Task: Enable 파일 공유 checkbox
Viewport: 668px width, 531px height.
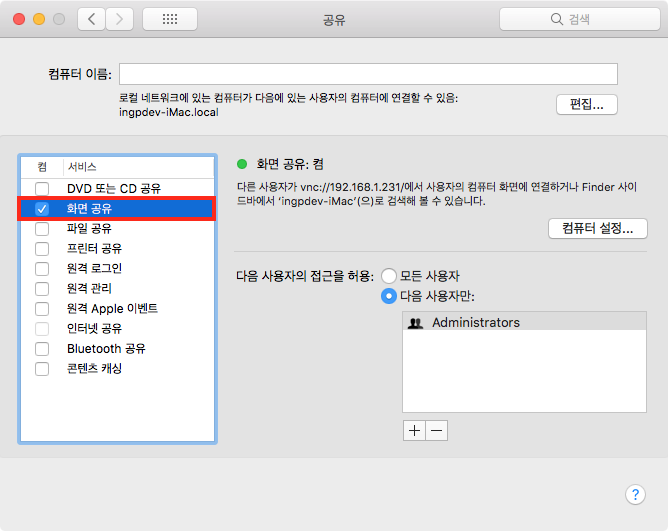Action: pos(42,229)
